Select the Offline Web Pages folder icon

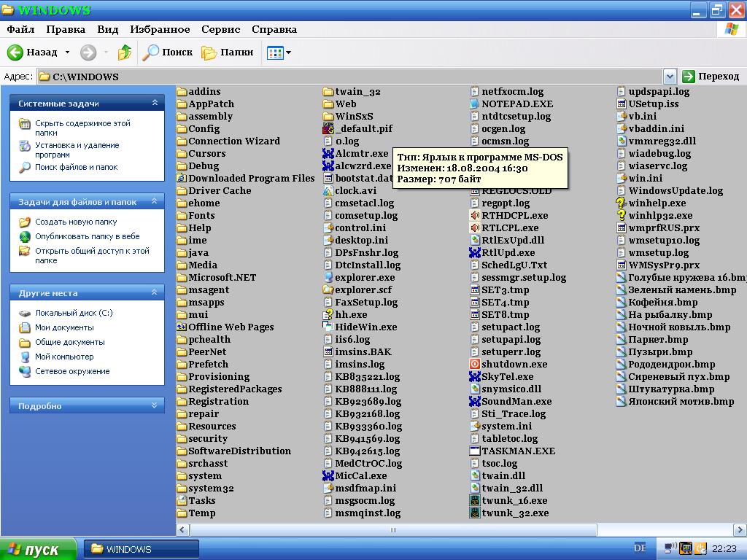(182, 327)
